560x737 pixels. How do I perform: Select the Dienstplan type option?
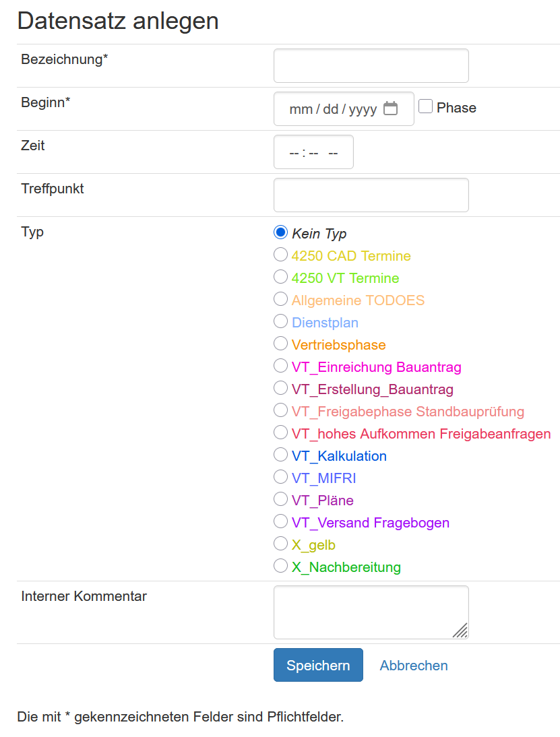click(x=280, y=321)
